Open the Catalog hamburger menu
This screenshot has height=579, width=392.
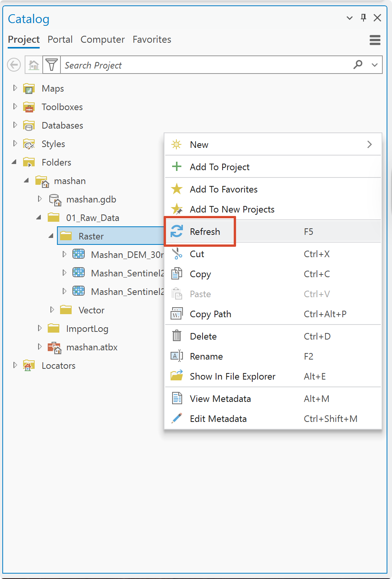375,40
